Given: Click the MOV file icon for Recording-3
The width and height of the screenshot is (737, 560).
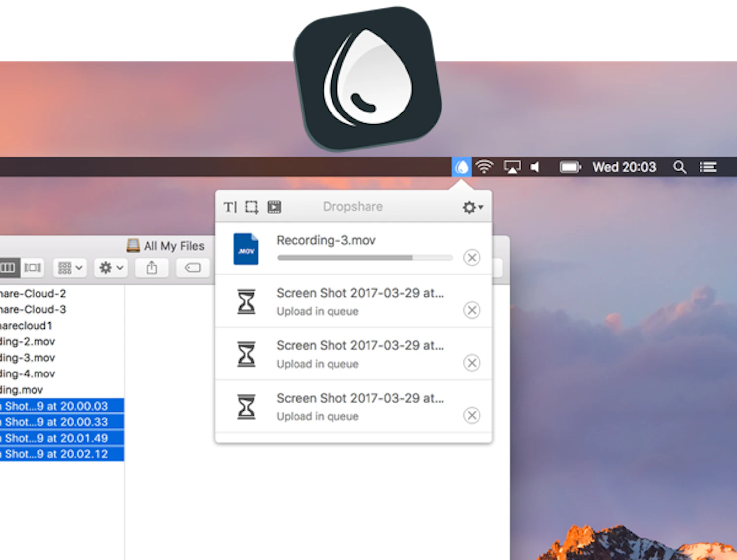Looking at the screenshot, I should (246, 249).
